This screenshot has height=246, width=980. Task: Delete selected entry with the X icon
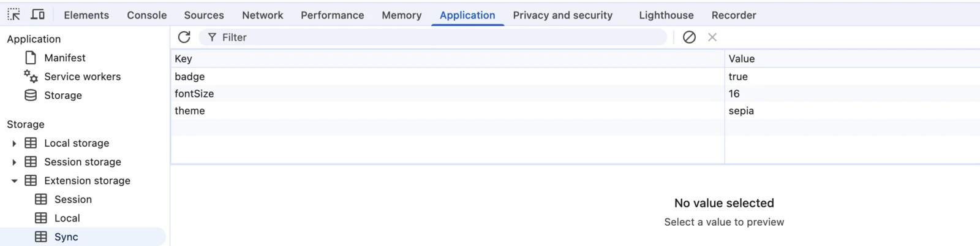pos(712,37)
